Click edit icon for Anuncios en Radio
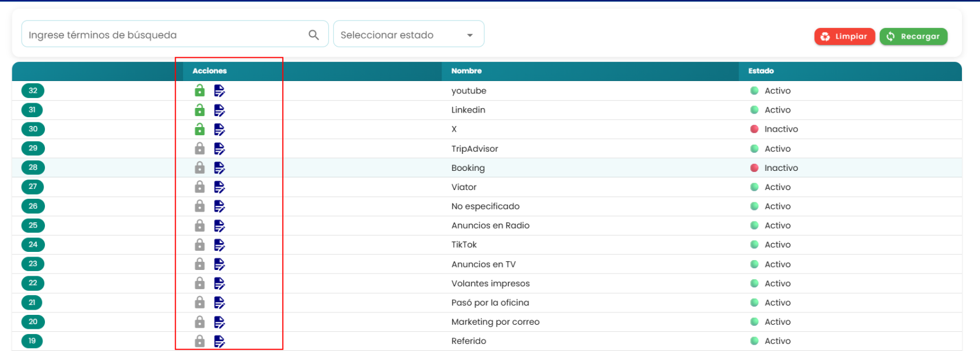This screenshot has height=351, width=980. pyautogui.click(x=219, y=226)
